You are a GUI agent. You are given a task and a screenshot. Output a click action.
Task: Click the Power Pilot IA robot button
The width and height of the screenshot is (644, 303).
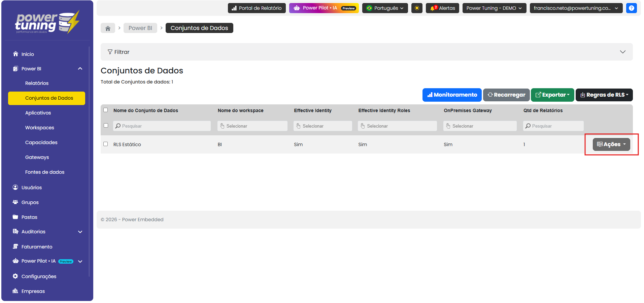(324, 8)
